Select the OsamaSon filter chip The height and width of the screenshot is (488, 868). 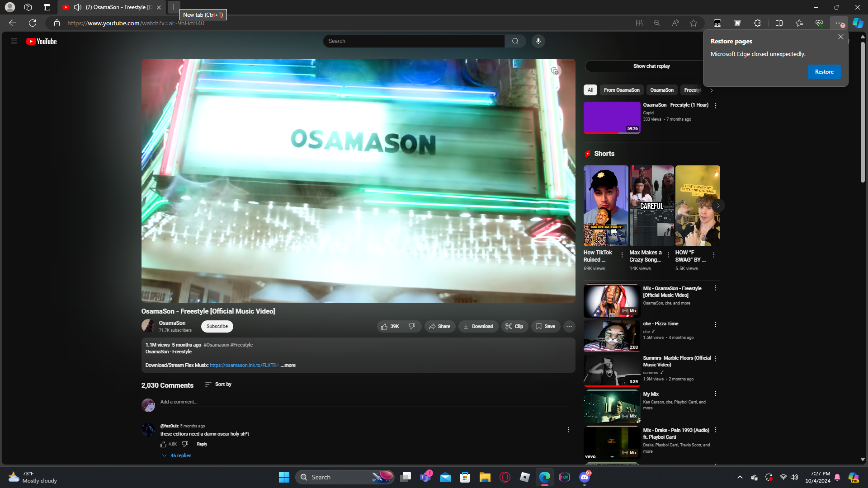662,90
